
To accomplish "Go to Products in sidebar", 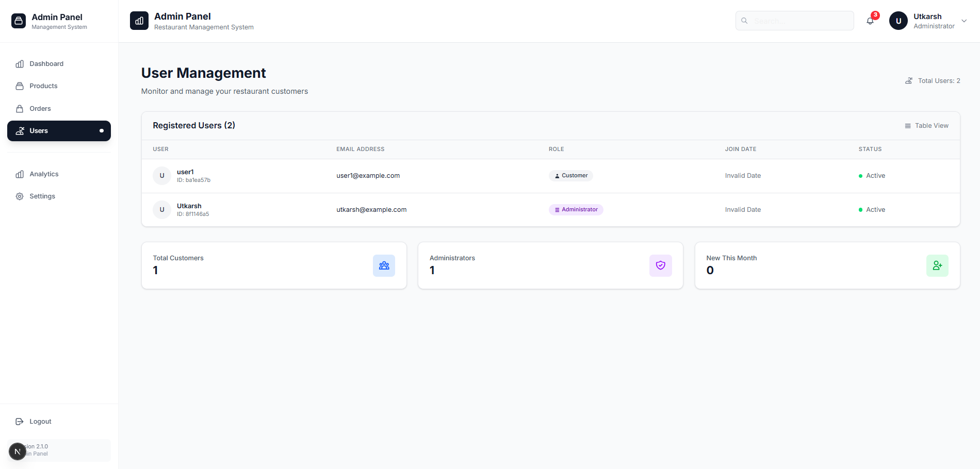I will point(43,86).
